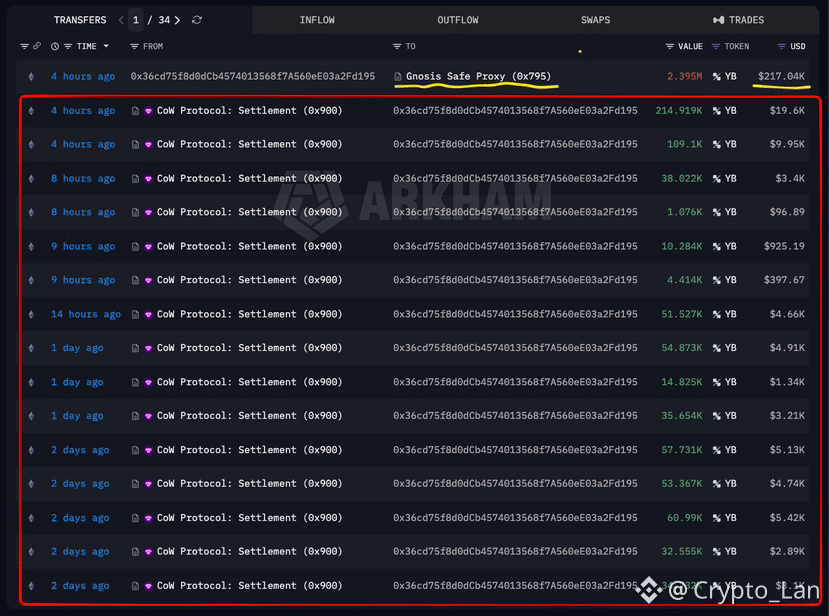The image size is (829, 616).
Task: Open the Time column filter icon
Action: [68, 47]
